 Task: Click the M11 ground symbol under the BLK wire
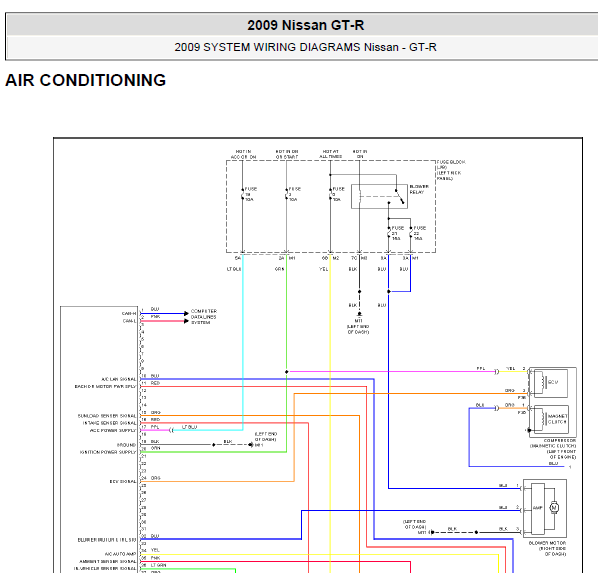[x=359, y=314]
